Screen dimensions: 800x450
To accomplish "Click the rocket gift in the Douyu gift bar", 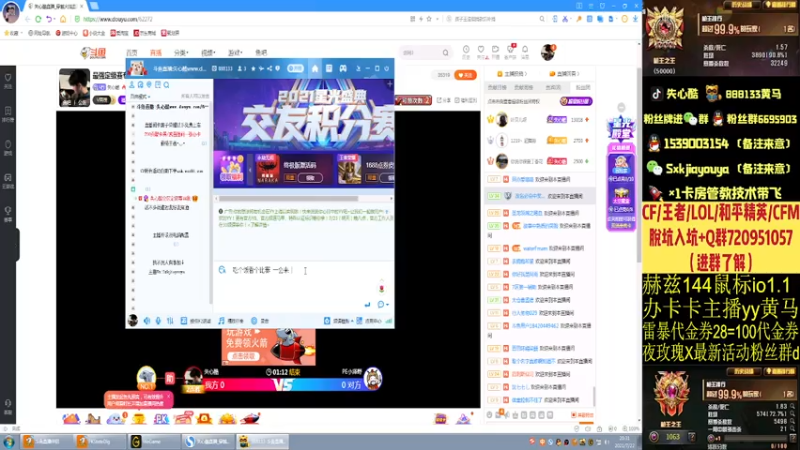I will (250, 418).
